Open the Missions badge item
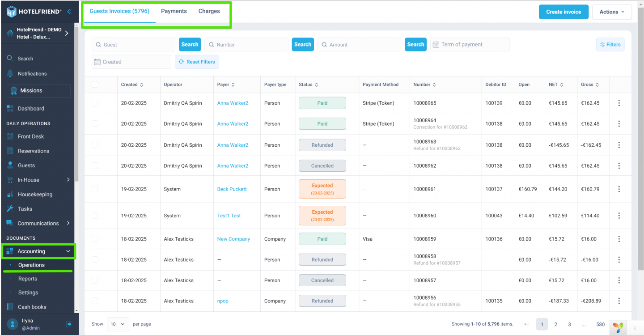The width and height of the screenshot is (644, 335). [38, 91]
